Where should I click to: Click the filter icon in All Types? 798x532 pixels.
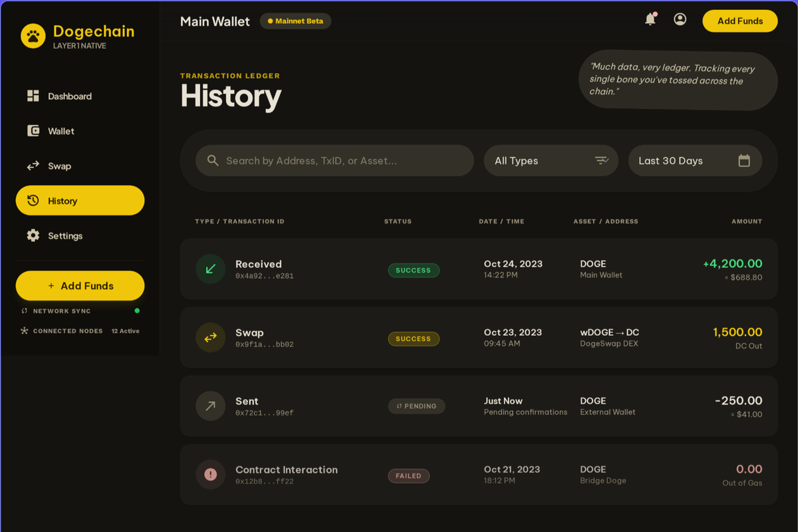[602, 160]
